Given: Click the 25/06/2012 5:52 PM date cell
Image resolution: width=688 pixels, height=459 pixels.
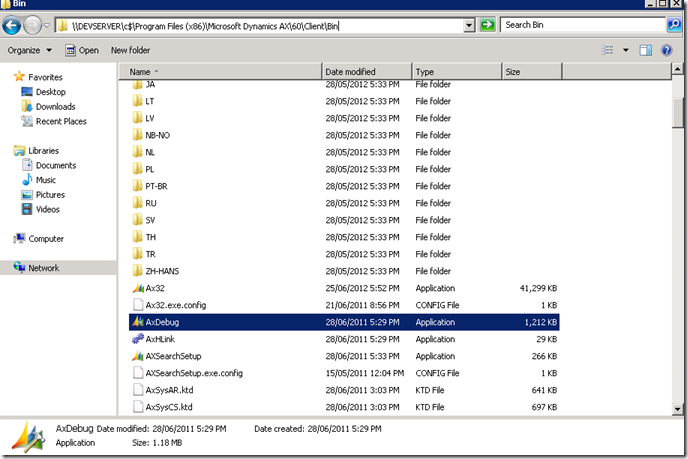Looking at the screenshot, I should 362,288.
